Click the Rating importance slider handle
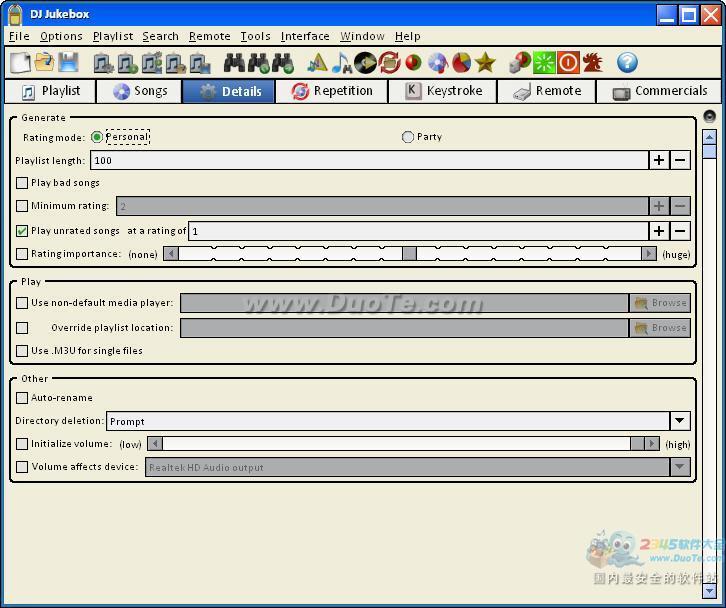The width and height of the screenshot is (726, 608). [x=409, y=254]
